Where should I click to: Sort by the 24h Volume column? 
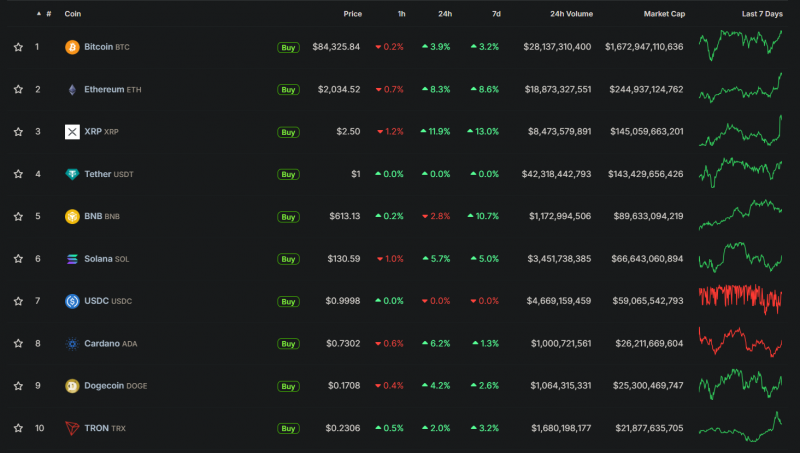tap(571, 14)
